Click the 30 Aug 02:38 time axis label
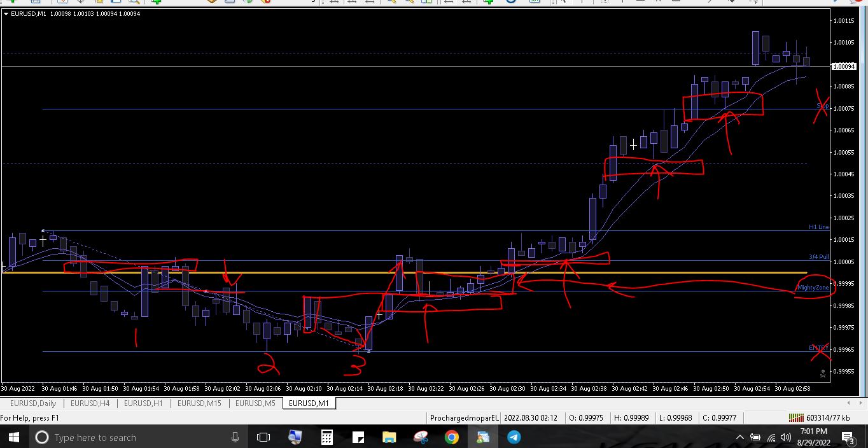868x448 pixels. pyautogui.click(x=589, y=388)
